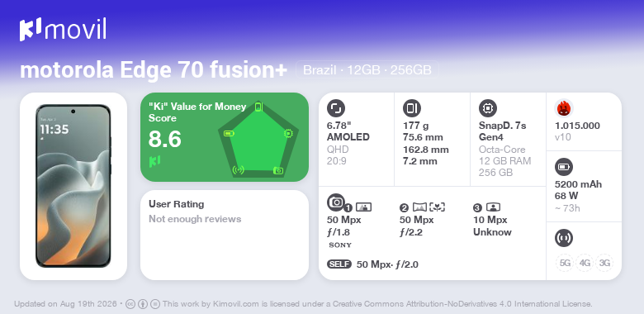This screenshot has width=644, height=314.
Task: Click the SELF selfie camera badge
Action: (x=339, y=264)
